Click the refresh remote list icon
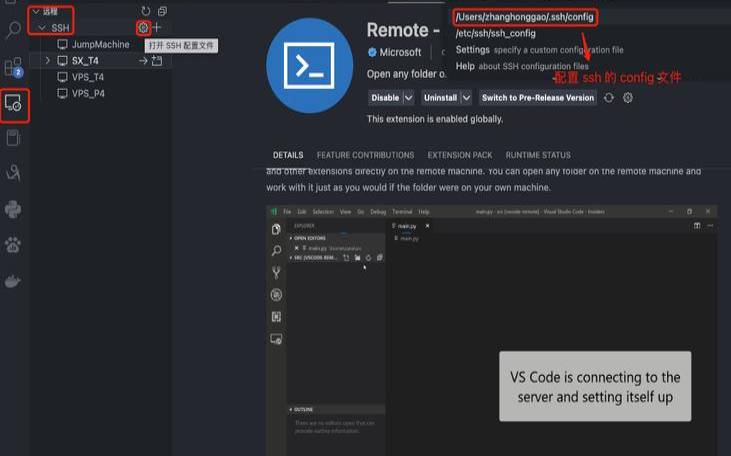Screen dimensions: 731x456 (146, 11)
